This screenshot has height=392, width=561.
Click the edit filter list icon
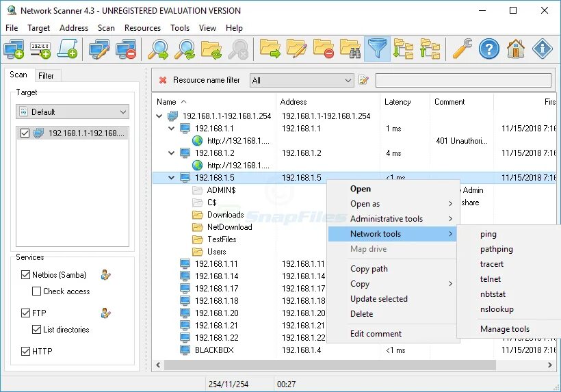point(363,80)
